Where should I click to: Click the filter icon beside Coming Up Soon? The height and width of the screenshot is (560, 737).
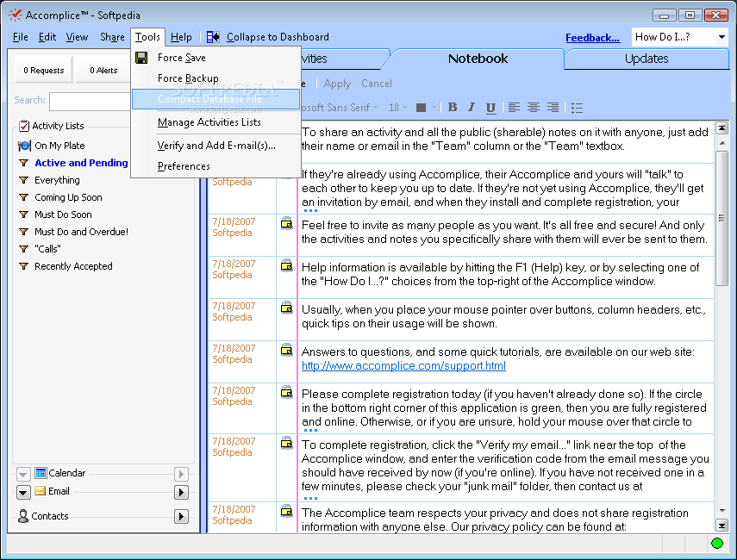pos(23,197)
